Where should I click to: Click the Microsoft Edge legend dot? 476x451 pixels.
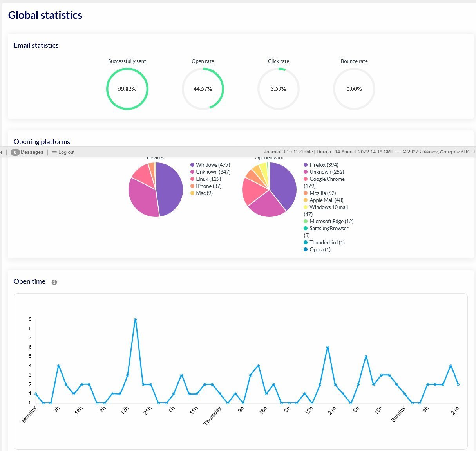tap(306, 222)
